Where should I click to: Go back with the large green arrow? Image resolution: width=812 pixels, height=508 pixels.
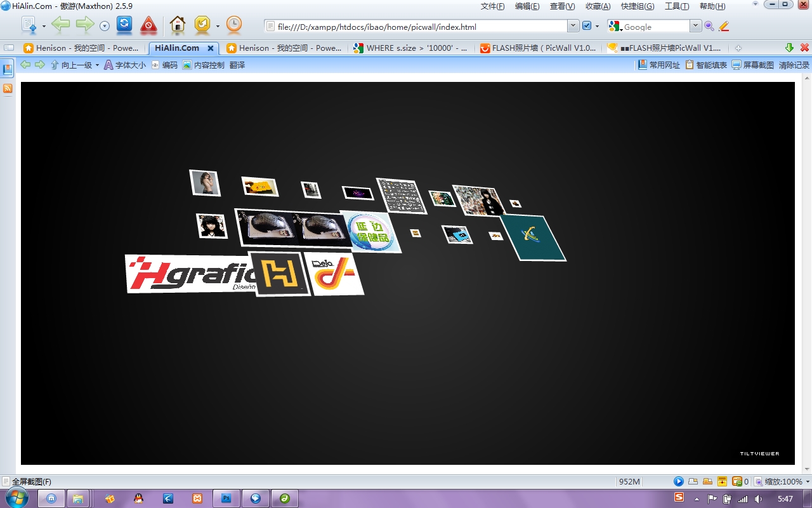point(60,25)
